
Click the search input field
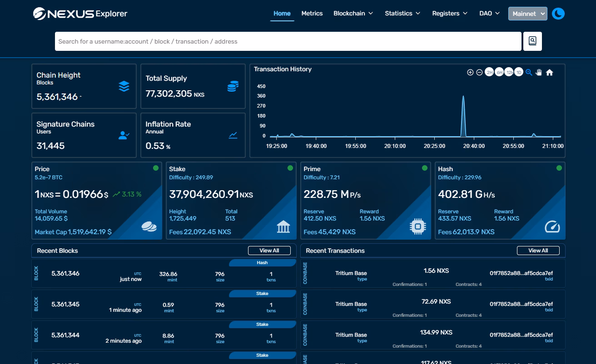click(288, 41)
